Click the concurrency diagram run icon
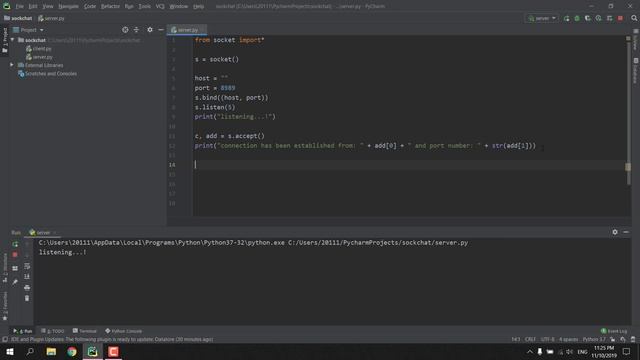Screen dimensions: 640x360 pyautogui.click(x=609, y=18)
